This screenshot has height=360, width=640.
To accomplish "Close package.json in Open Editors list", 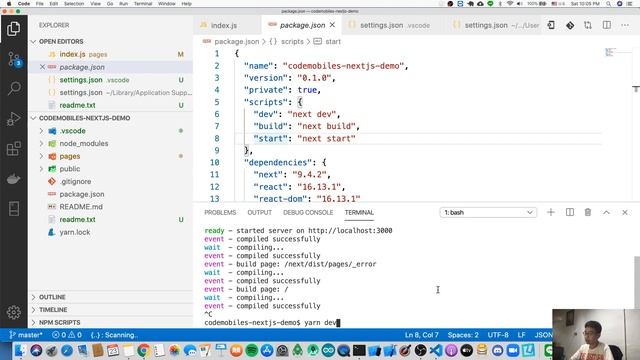I will 42,67.
